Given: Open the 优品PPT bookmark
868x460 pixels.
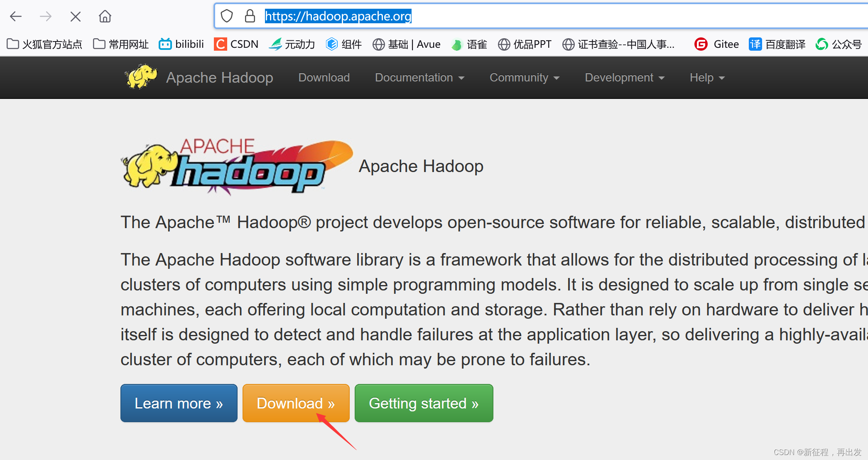Looking at the screenshot, I should 525,44.
